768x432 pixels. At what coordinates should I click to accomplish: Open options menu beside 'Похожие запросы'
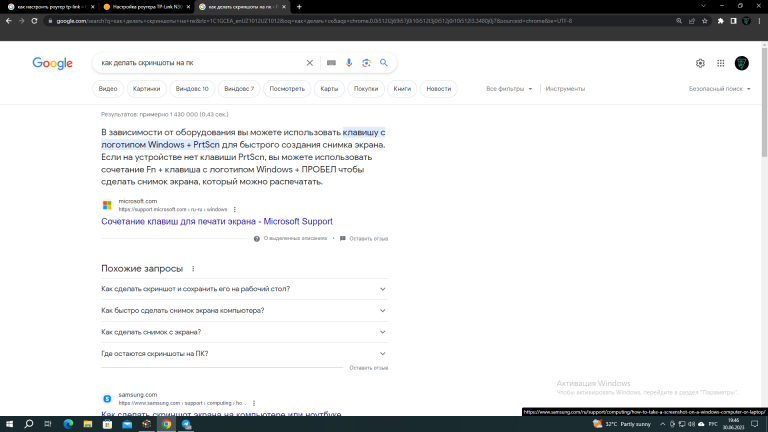click(x=193, y=269)
